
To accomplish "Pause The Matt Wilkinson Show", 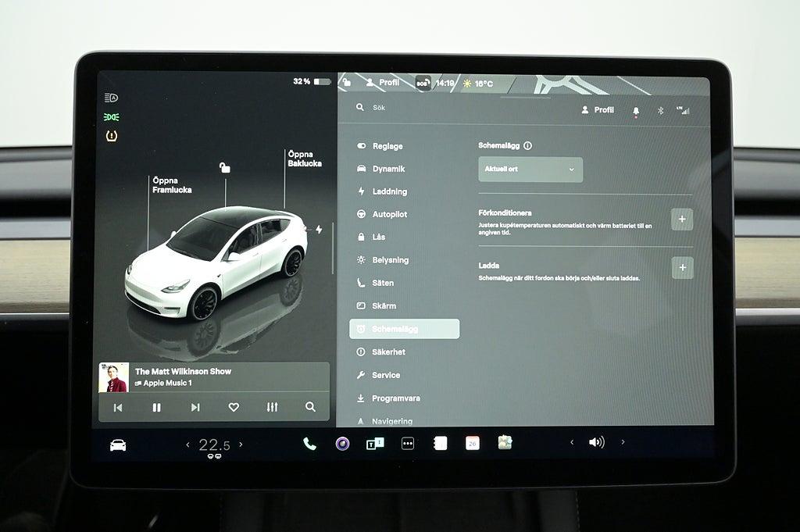I will (x=156, y=407).
